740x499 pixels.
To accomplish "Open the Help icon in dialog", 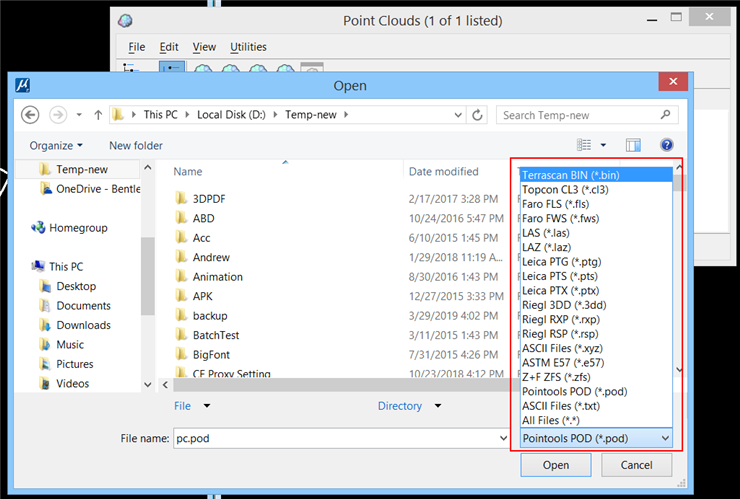I will pyautogui.click(x=667, y=145).
